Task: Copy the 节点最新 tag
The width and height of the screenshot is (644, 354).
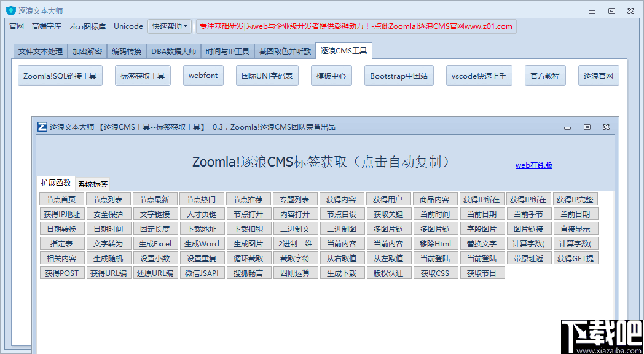Action: pyautogui.click(x=154, y=199)
